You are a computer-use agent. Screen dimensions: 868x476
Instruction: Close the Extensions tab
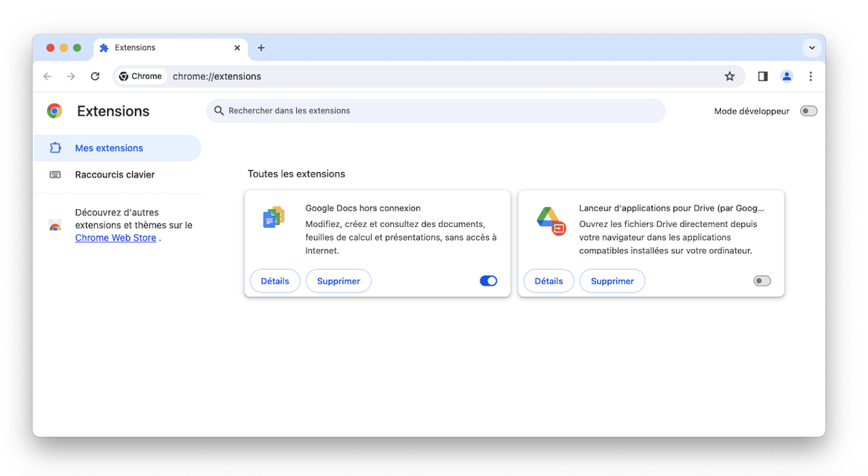(x=238, y=48)
